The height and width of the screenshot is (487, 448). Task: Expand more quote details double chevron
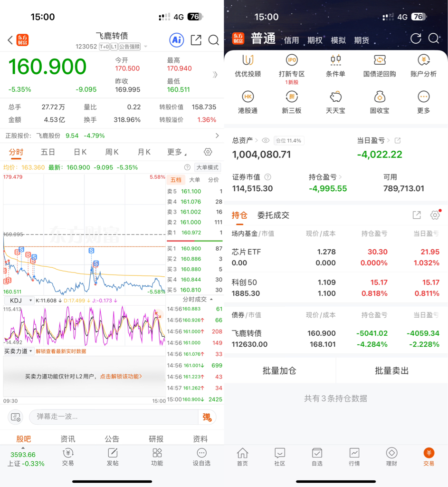point(215,75)
